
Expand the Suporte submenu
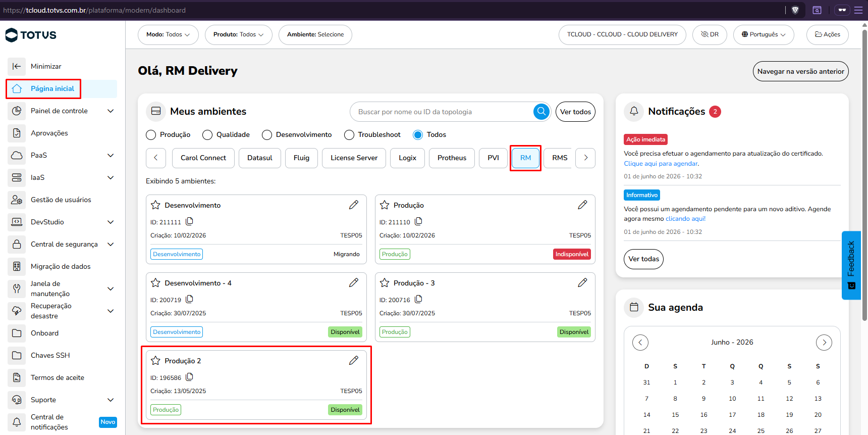click(x=111, y=400)
